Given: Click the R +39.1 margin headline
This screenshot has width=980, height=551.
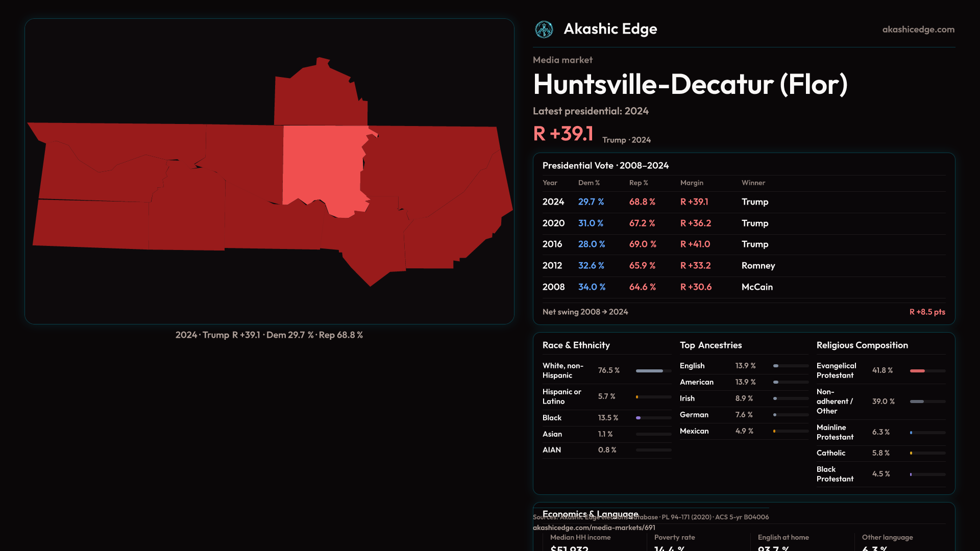Looking at the screenshot, I should click(x=563, y=134).
